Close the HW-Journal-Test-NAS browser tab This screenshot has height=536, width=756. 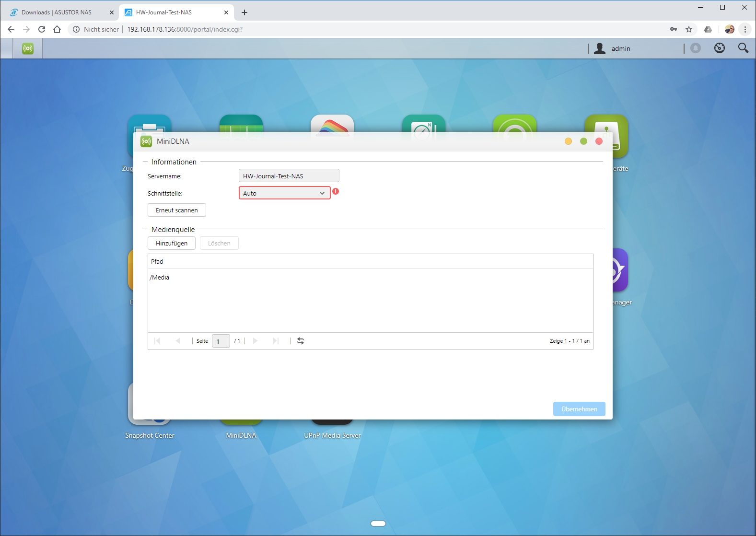click(x=226, y=12)
